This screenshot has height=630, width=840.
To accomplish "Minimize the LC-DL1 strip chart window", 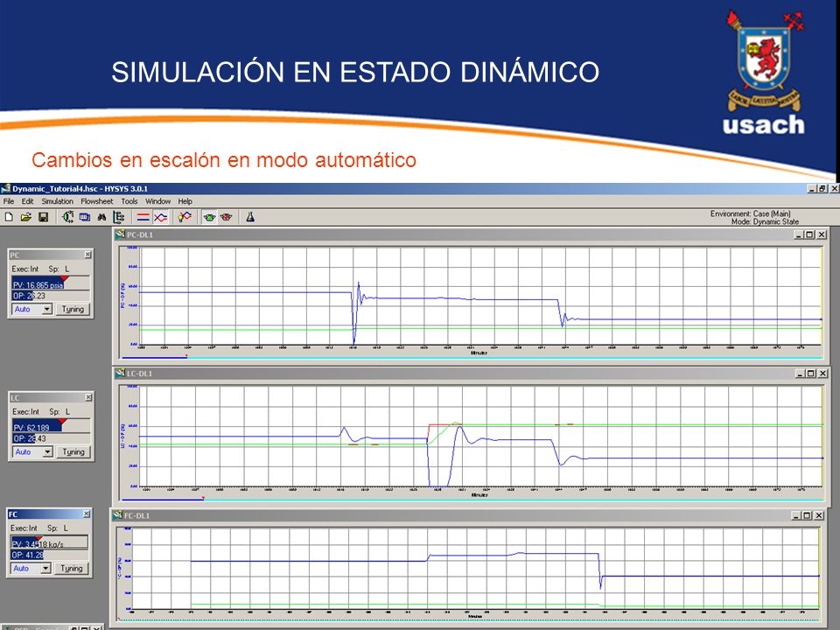I will tap(801, 374).
